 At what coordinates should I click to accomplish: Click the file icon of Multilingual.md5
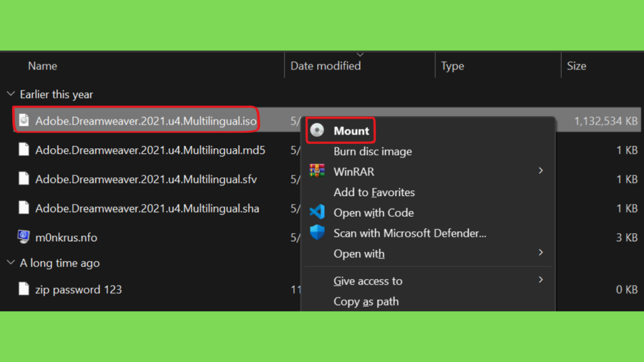[24, 150]
